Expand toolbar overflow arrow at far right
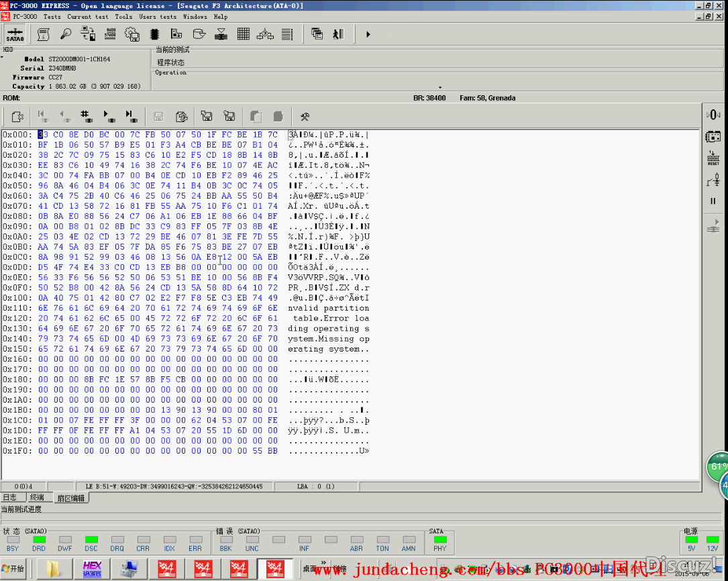This screenshot has width=728, height=581. 368,34
